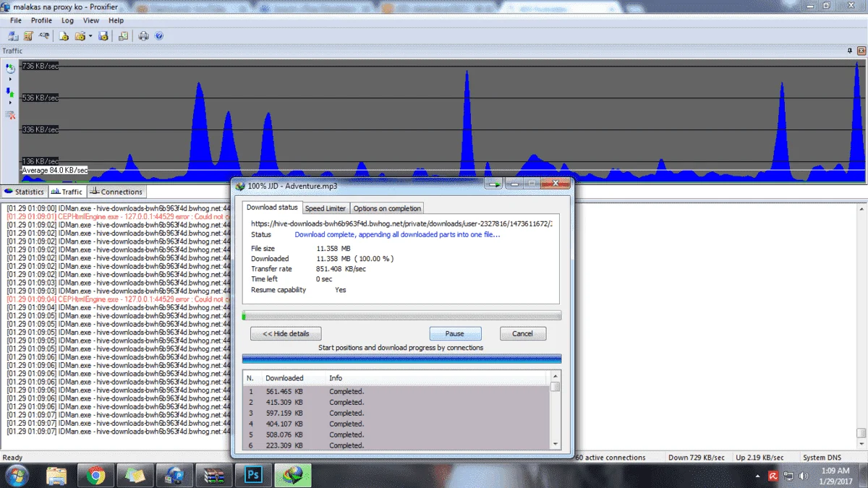This screenshot has height=488, width=868.
Task: Open the Speed Limiter tab
Action: point(325,208)
